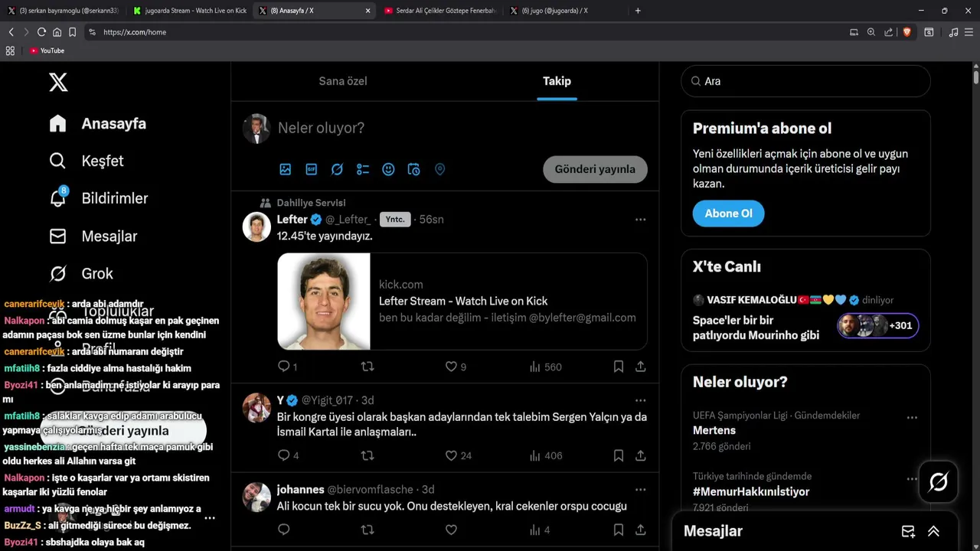Open the emoji picker in the composer
980x551 pixels.
coord(388,169)
